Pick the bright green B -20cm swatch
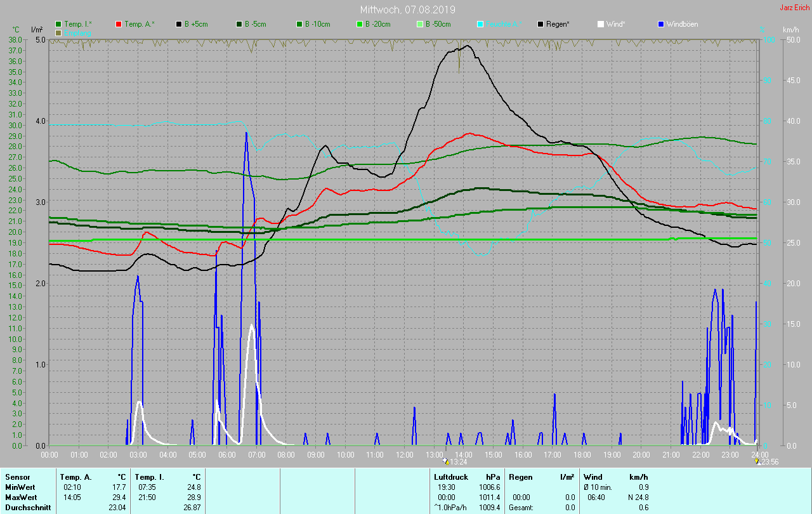 359,24
